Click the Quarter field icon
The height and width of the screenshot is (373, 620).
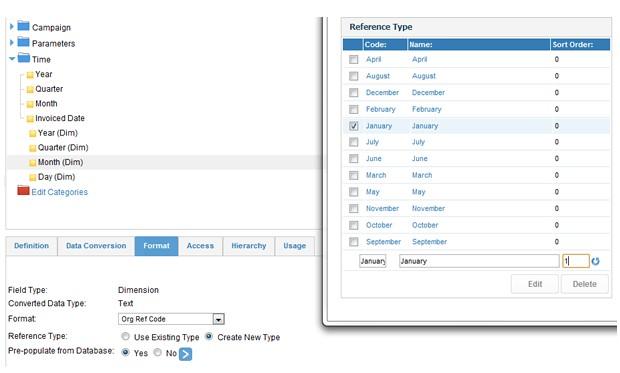pos(30,89)
